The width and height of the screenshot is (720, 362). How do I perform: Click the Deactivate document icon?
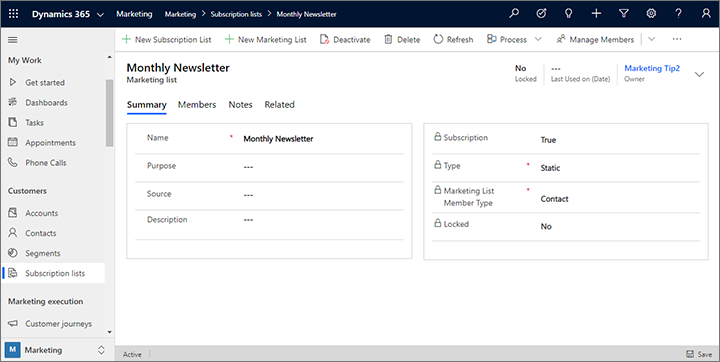coord(324,40)
